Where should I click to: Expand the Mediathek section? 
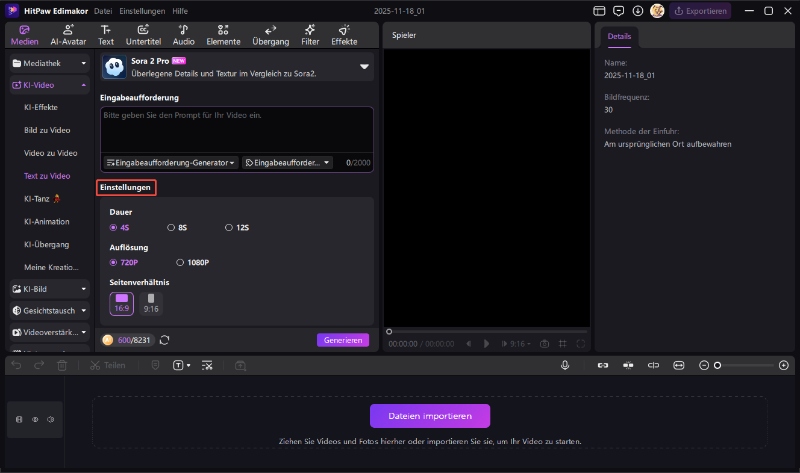[x=49, y=63]
